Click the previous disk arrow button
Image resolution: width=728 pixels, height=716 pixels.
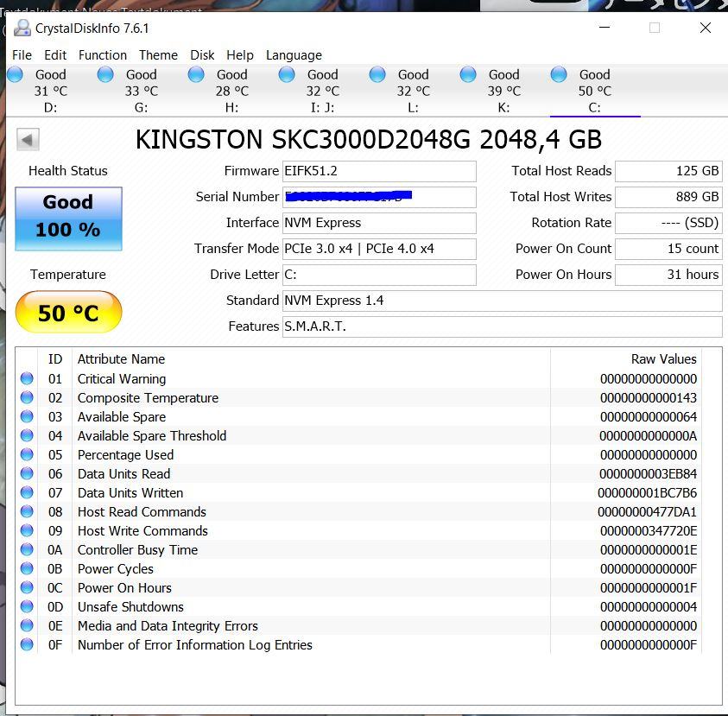pos(28,139)
